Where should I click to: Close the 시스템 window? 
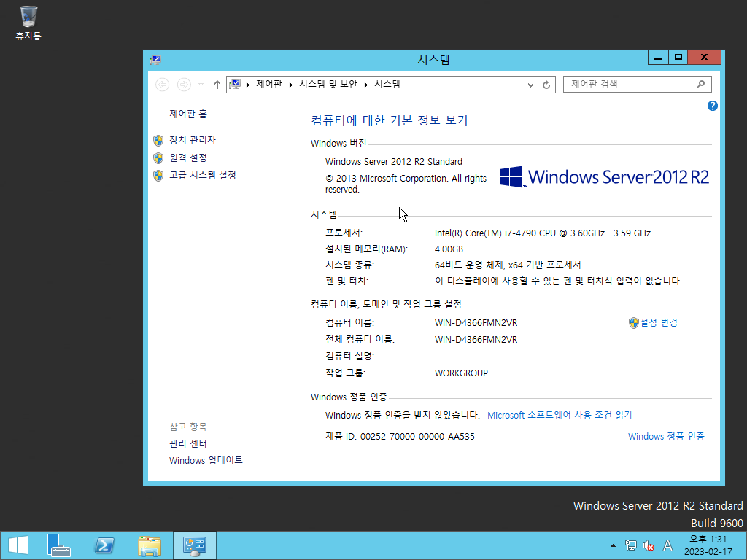704,57
